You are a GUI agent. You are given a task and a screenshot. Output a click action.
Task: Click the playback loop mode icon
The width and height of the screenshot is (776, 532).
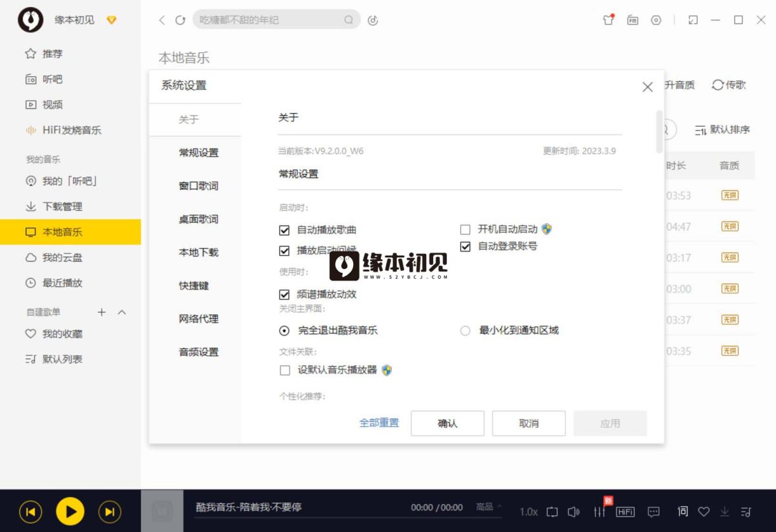552,512
